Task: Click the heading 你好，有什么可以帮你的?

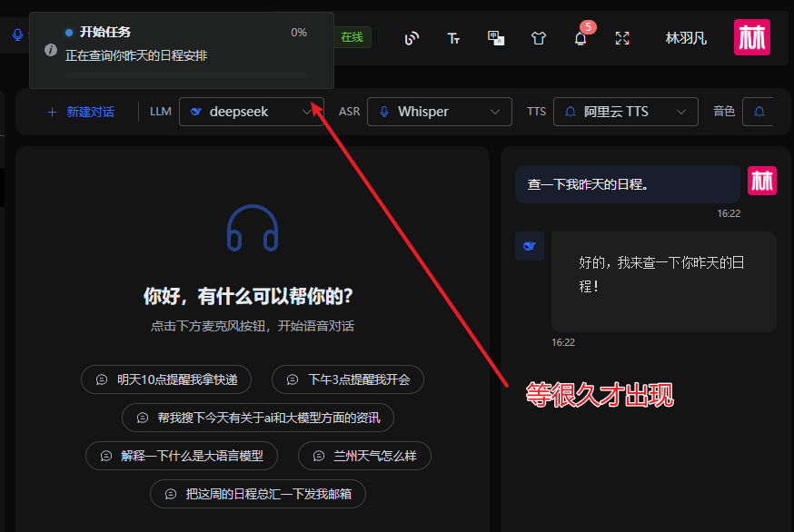Action: [248, 296]
